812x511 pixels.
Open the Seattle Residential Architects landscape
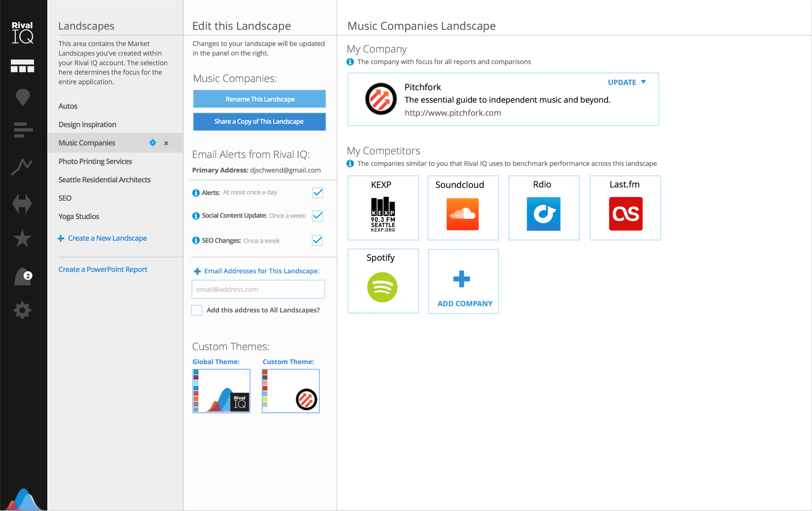click(104, 180)
